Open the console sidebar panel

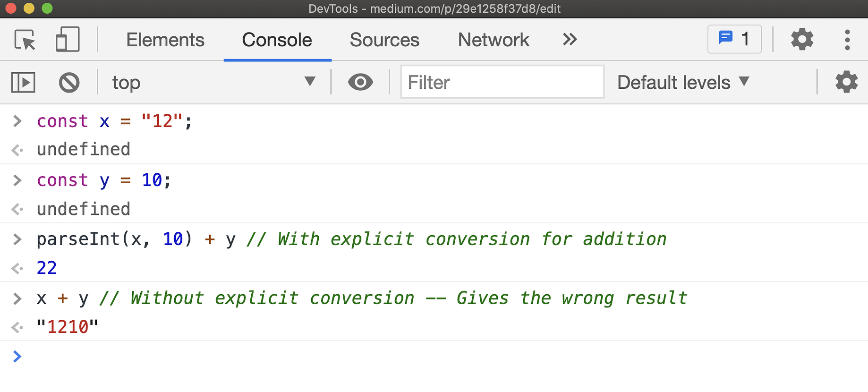pyautogui.click(x=23, y=82)
